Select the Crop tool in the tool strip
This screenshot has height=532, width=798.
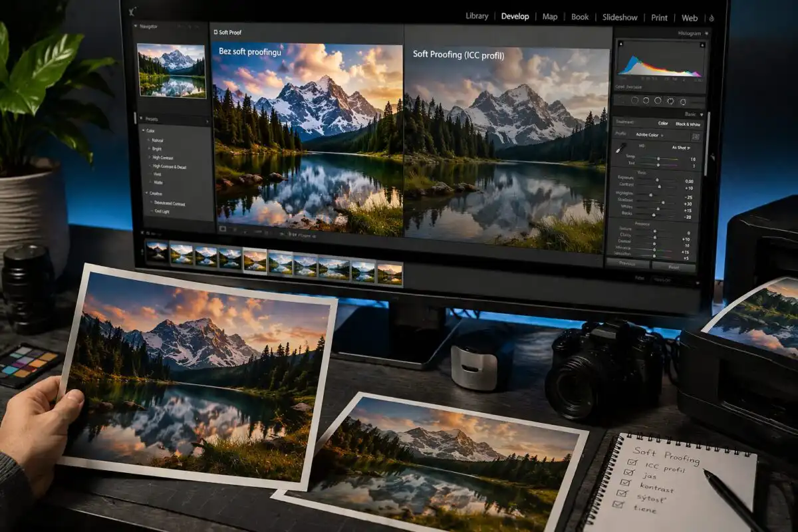pos(622,100)
